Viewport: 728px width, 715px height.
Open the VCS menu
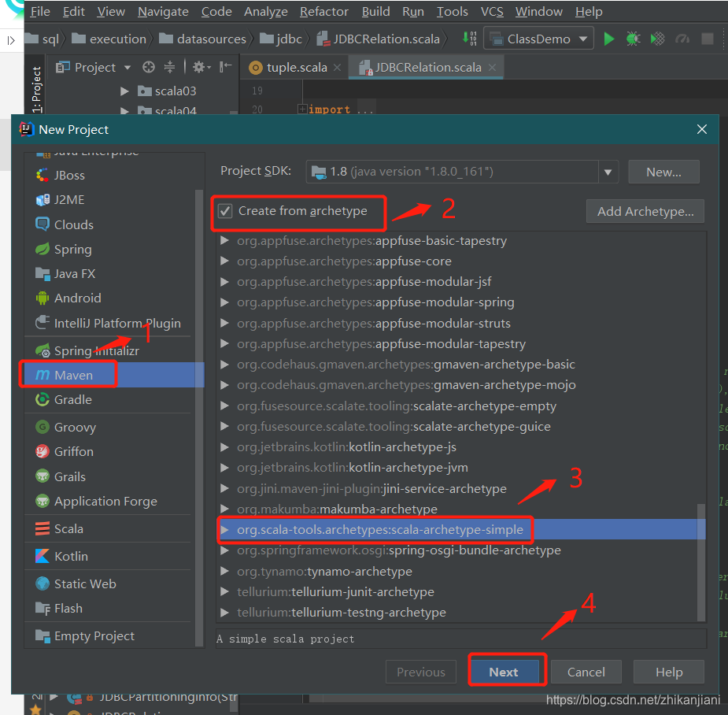(x=492, y=12)
